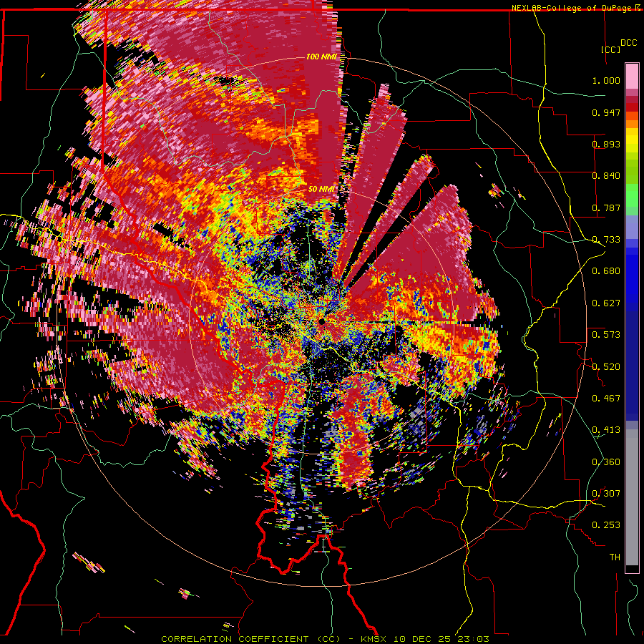The width and height of the screenshot is (644, 644).
Task: Click the 23:03 timestamp in the footer
Action: pos(475,639)
